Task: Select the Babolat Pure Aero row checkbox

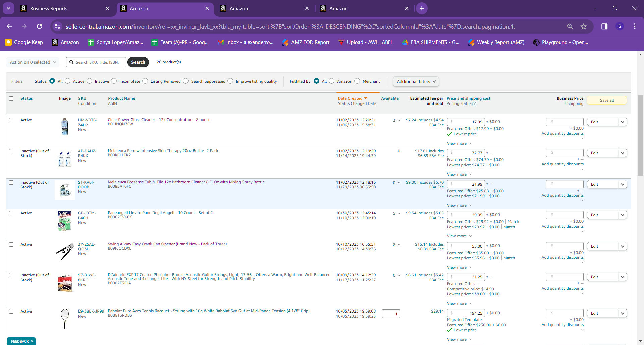Action: tap(11, 311)
